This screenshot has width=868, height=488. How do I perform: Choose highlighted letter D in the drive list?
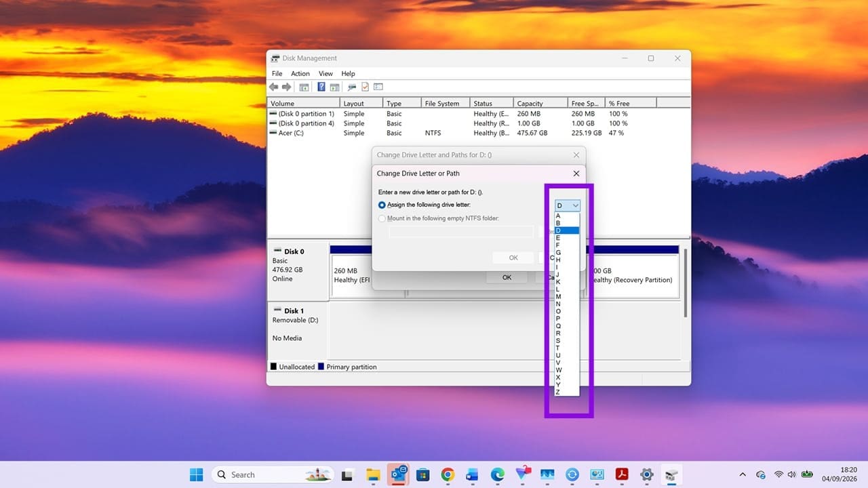567,230
